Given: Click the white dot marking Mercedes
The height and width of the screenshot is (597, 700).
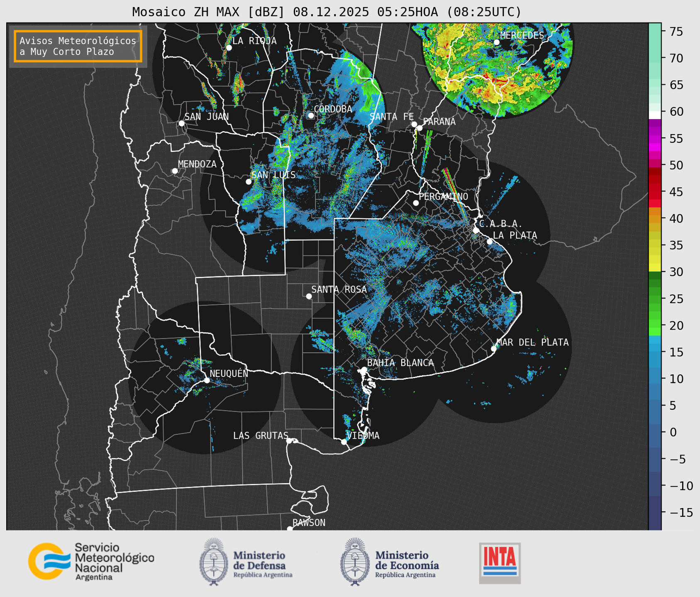Looking at the screenshot, I should pyautogui.click(x=497, y=42).
